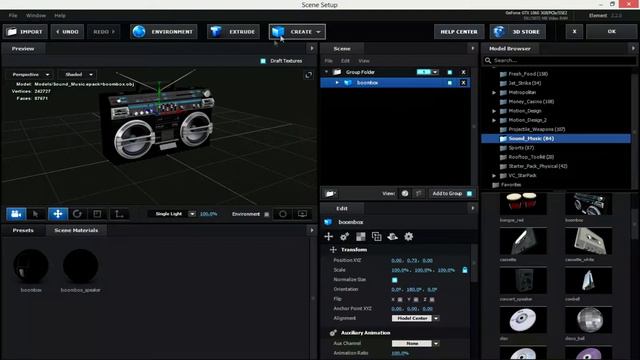This screenshot has width=640, height=360.
Task: Expand the boombox item in Scene
Action: point(337,83)
